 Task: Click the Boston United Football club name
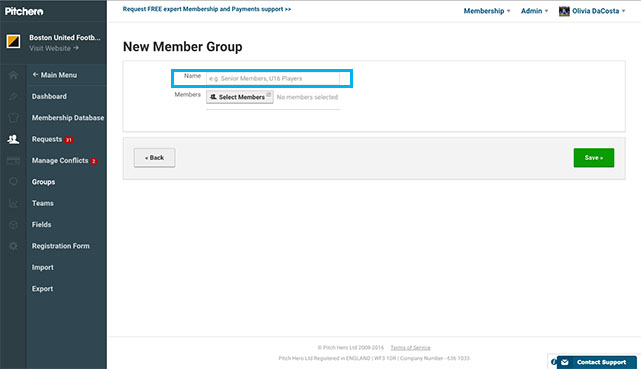coord(65,38)
